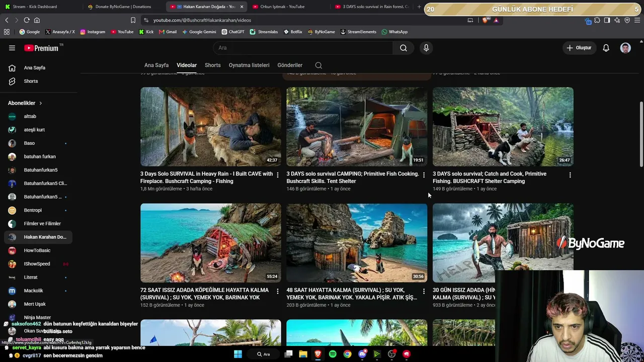Switch to the Ana Sayfa channel tab

156,65
